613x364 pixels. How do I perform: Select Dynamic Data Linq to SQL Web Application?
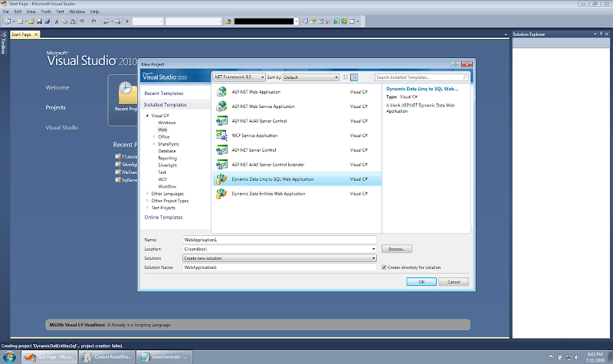coord(297,179)
